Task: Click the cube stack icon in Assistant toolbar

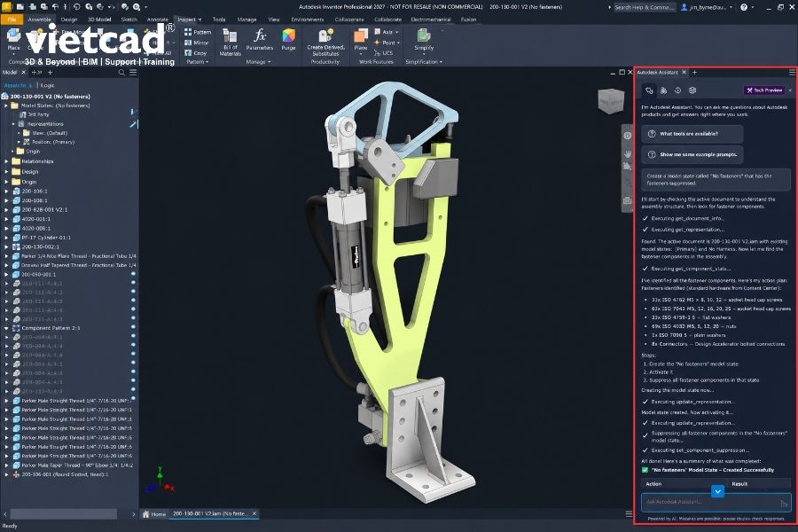Action: click(x=692, y=90)
